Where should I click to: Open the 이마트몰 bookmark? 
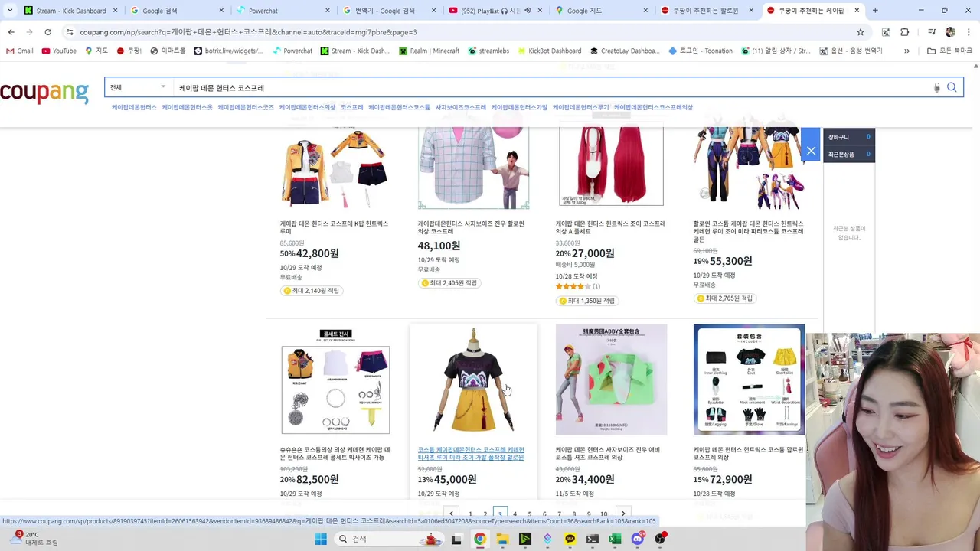[x=168, y=51]
